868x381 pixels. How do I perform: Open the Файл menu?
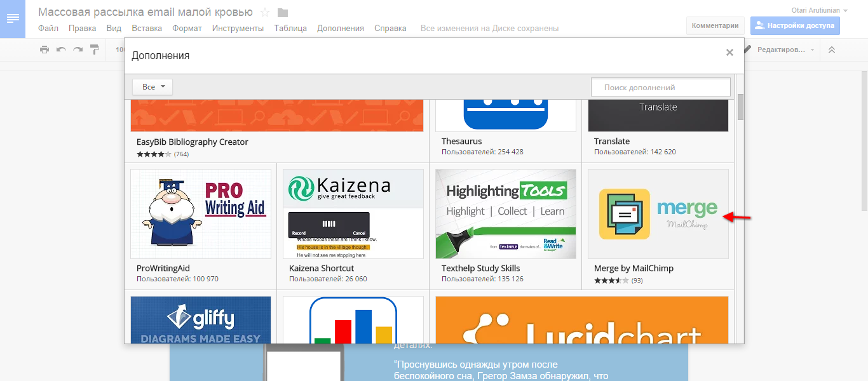point(48,29)
